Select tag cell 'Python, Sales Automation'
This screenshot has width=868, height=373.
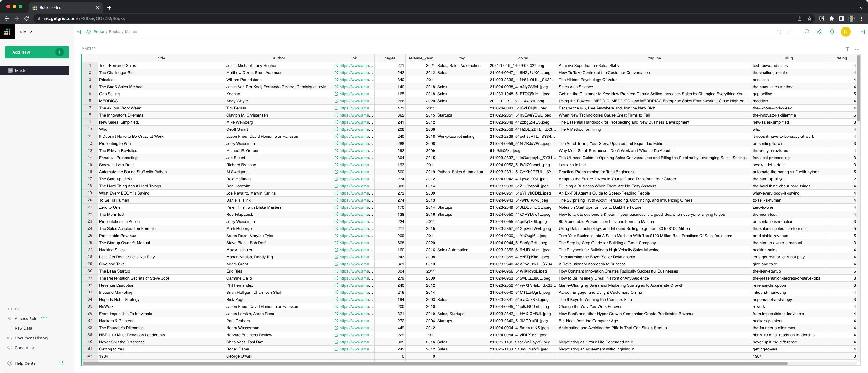462,172
